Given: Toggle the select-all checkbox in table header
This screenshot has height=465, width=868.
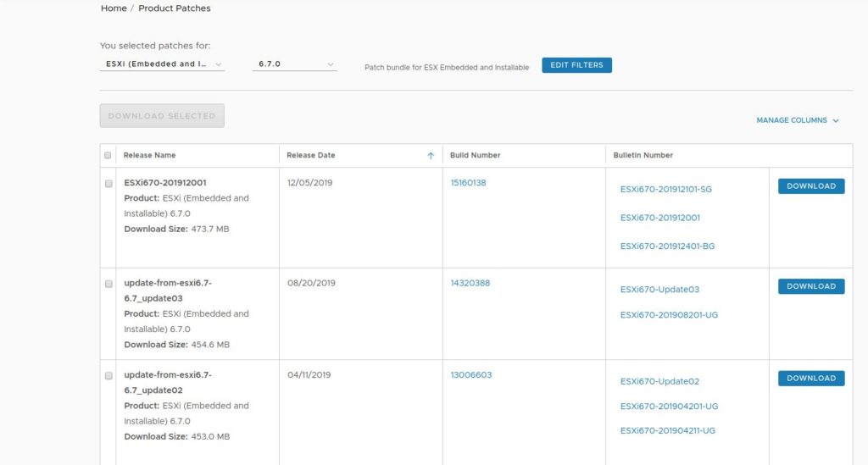Looking at the screenshot, I should [x=108, y=155].
